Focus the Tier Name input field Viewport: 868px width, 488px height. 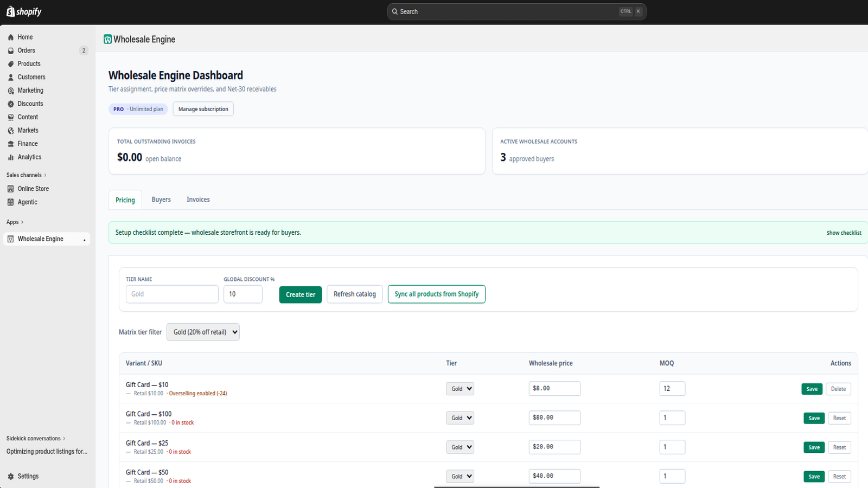172,294
